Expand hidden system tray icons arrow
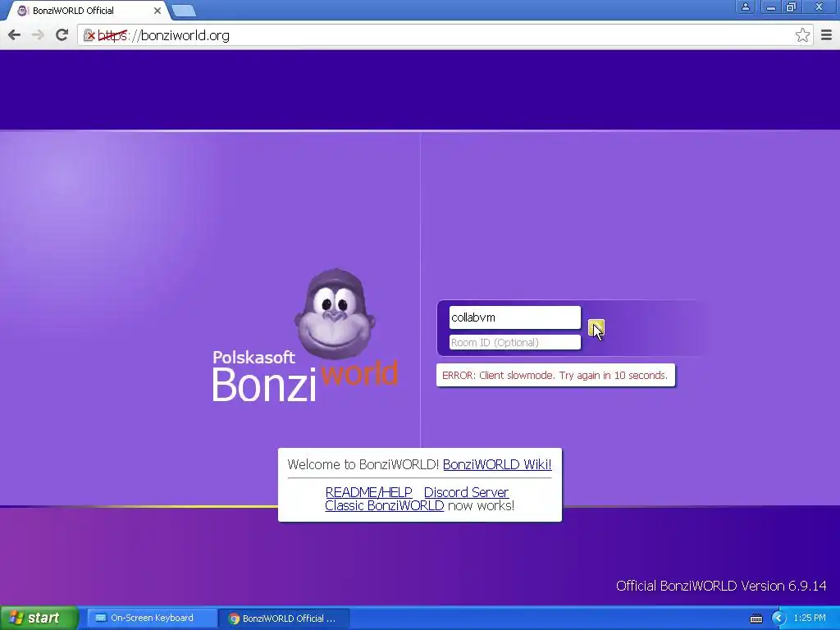 coord(778,619)
